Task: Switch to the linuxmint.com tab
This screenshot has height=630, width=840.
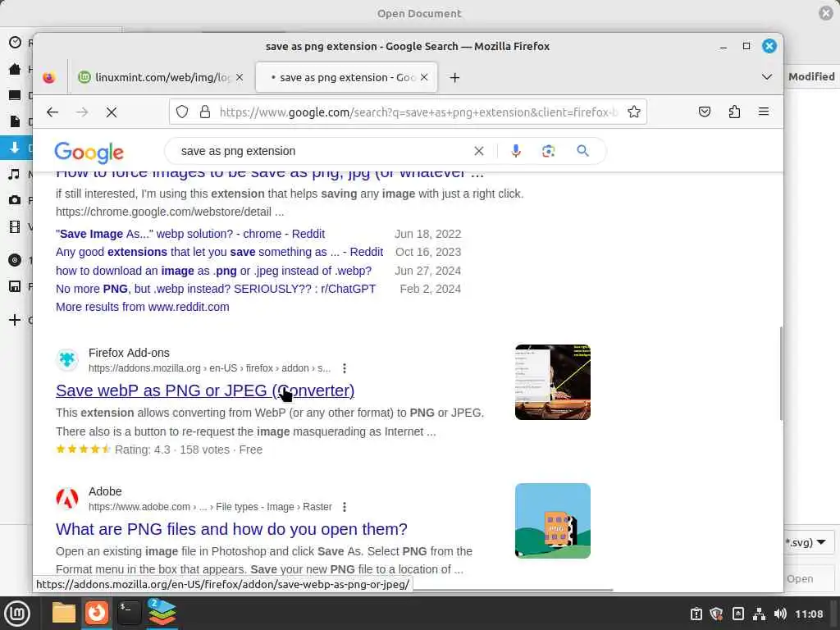Action: (x=161, y=77)
